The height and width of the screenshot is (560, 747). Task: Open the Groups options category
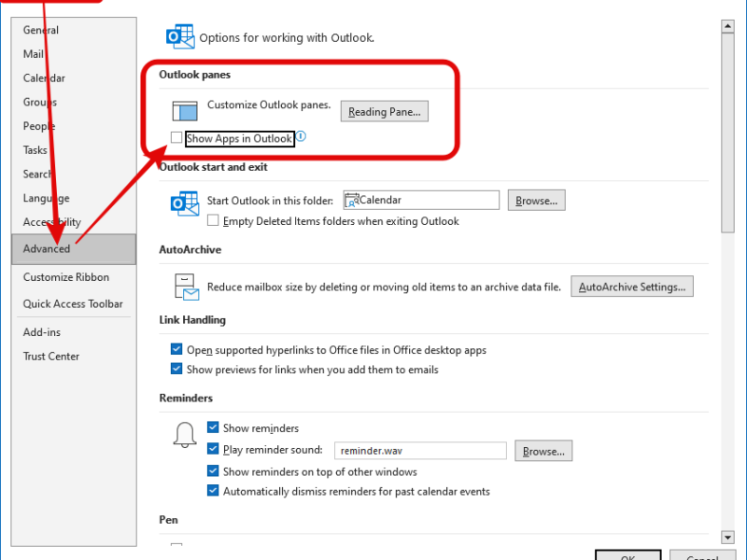(74, 102)
